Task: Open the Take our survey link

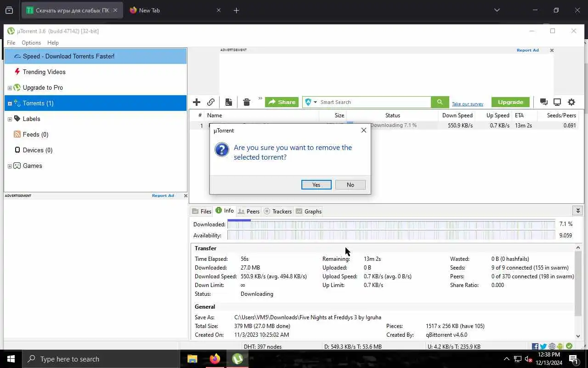Action: 467,104
